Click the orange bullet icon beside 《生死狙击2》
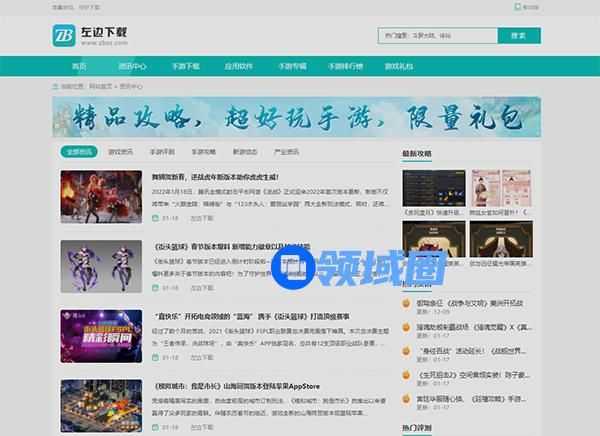 (408, 374)
